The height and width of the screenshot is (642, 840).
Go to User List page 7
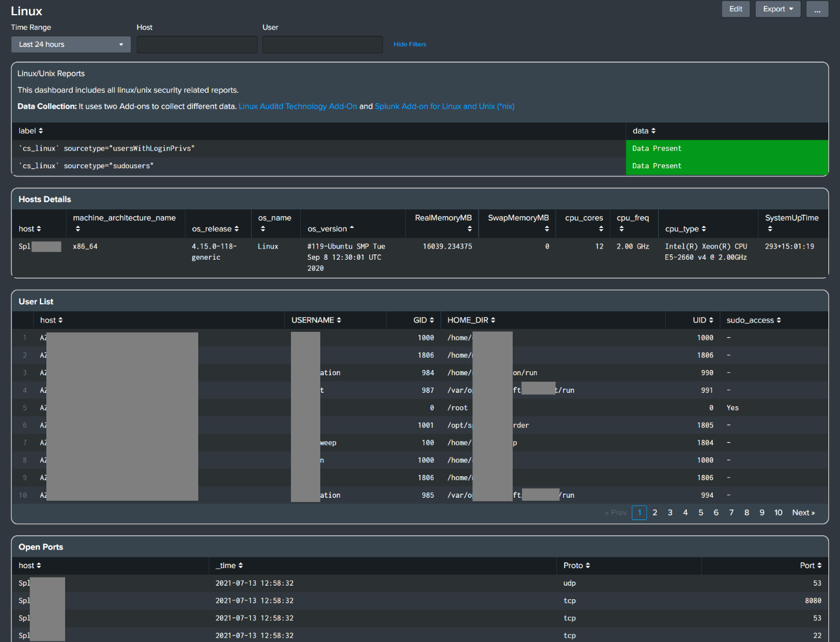click(731, 512)
